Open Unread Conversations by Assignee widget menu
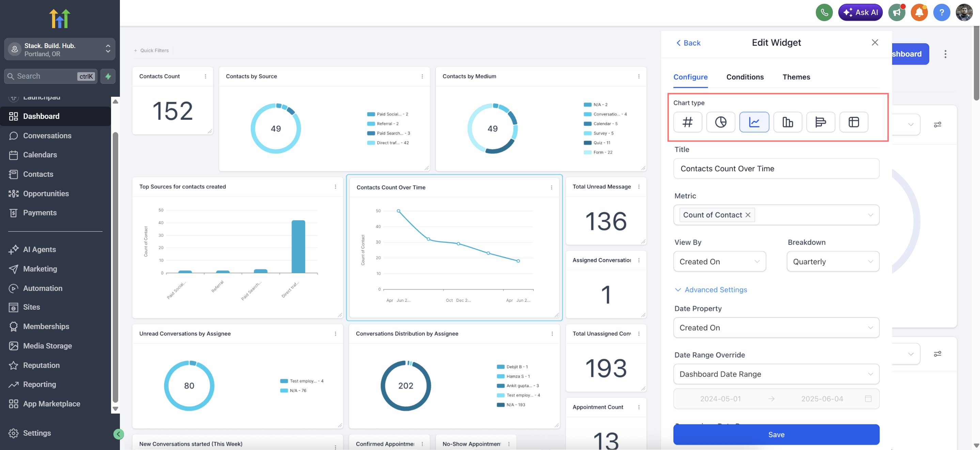This screenshot has height=450, width=980. click(x=336, y=333)
